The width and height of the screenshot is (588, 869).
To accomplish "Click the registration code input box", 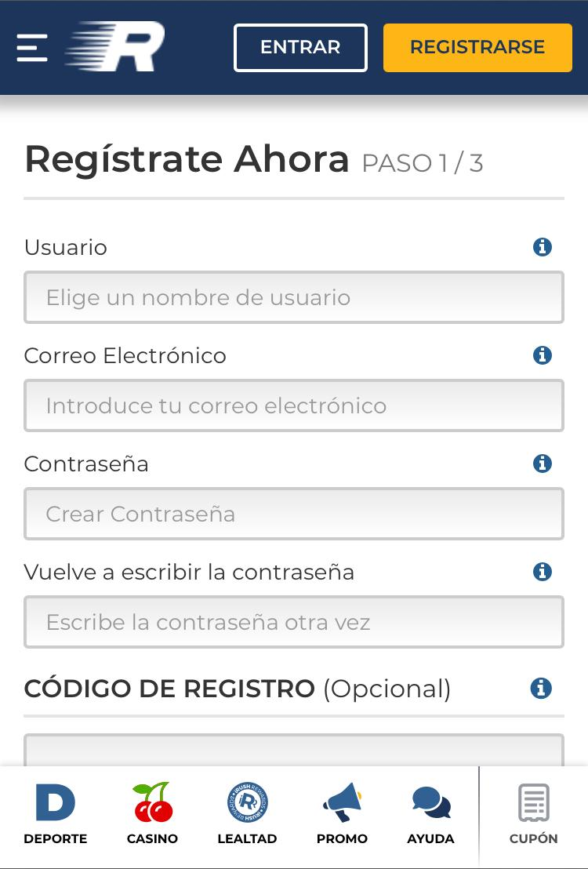I will click(x=294, y=751).
